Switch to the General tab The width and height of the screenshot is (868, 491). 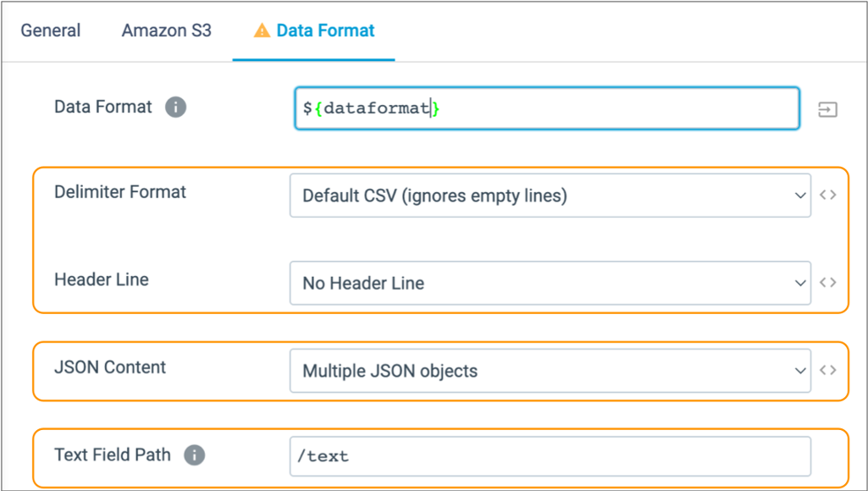click(x=50, y=30)
